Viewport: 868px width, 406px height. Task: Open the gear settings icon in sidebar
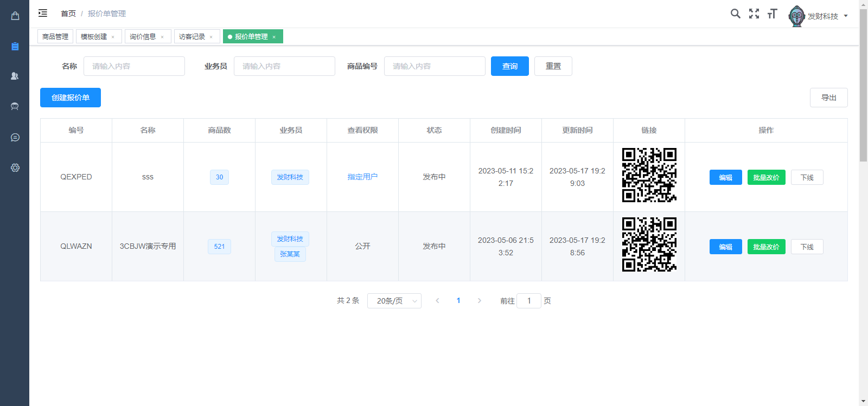15,167
